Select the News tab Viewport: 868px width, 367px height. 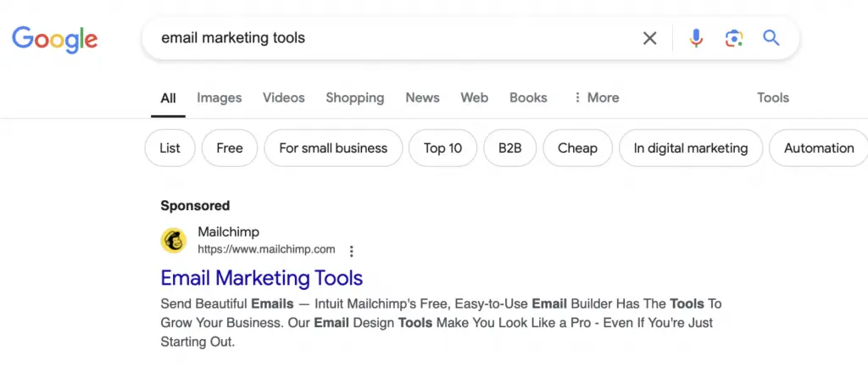422,97
